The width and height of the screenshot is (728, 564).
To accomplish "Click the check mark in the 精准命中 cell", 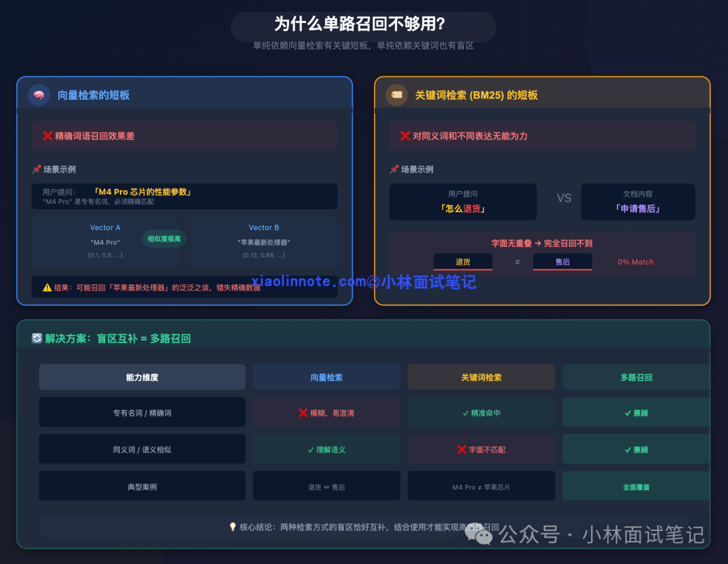I will (x=465, y=413).
